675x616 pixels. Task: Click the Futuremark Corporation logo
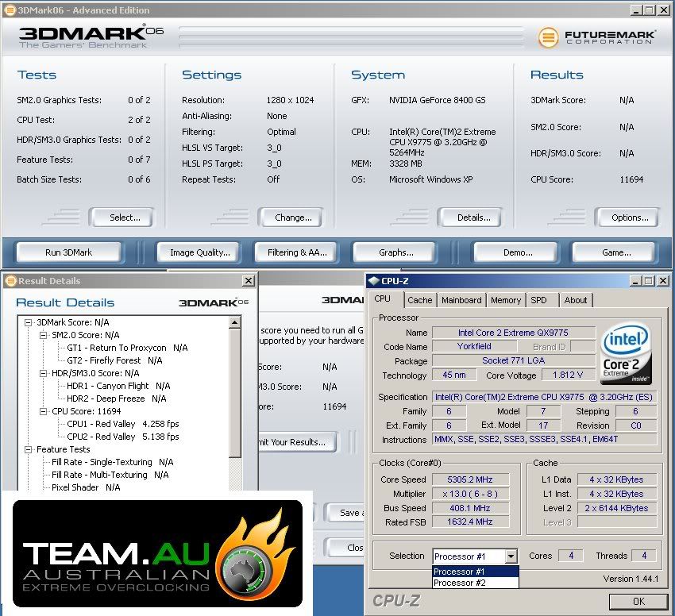pos(597,37)
